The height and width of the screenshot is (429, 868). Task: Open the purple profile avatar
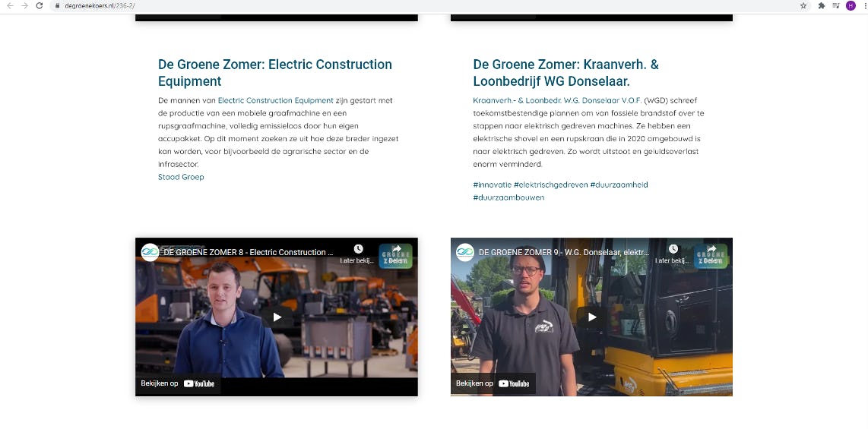point(851,5)
